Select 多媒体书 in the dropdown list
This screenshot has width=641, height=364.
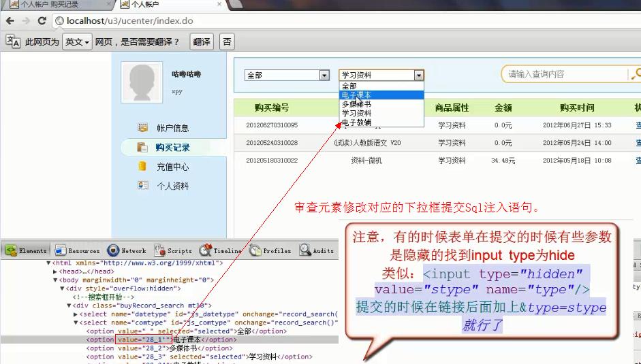click(381, 104)
